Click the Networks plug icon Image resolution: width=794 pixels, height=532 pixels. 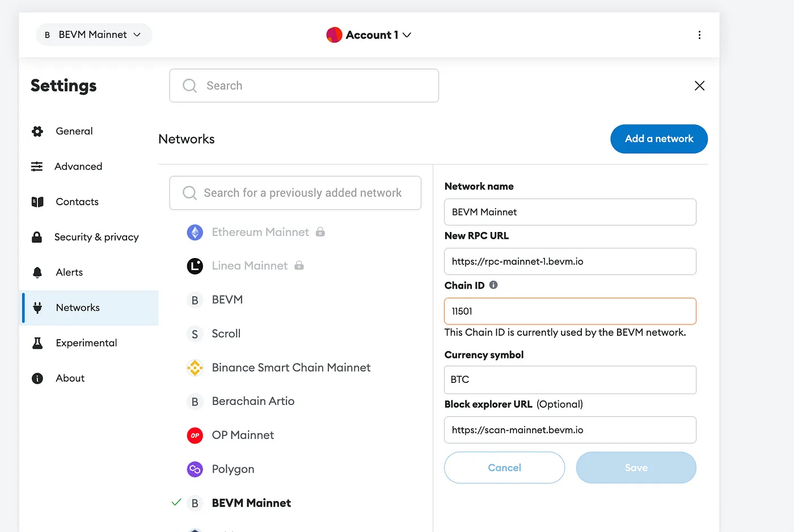pos(37,308)
